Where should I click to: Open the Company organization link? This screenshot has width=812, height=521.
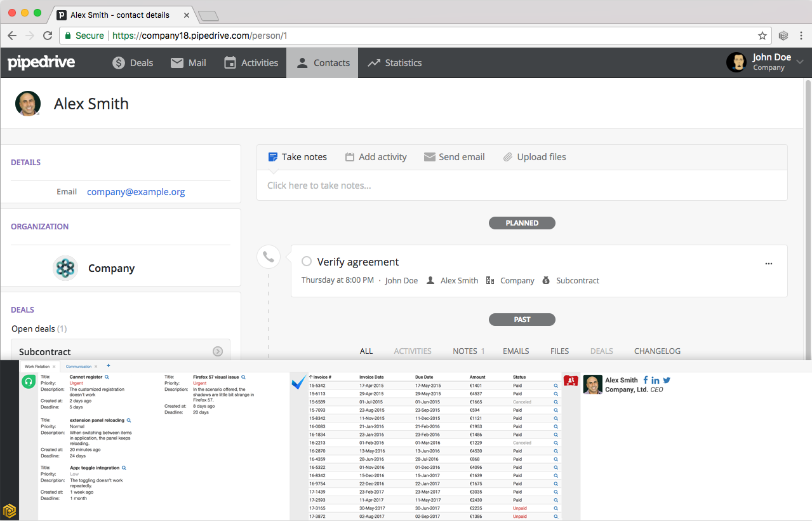click(111, 268)
